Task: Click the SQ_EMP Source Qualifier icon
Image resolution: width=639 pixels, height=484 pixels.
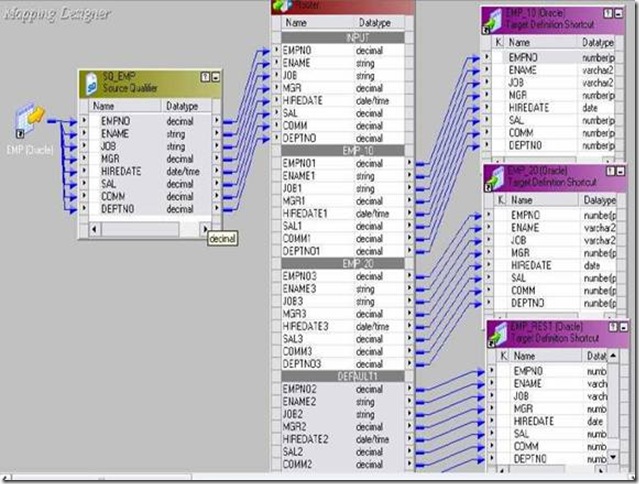Action: tap(91, 84)
